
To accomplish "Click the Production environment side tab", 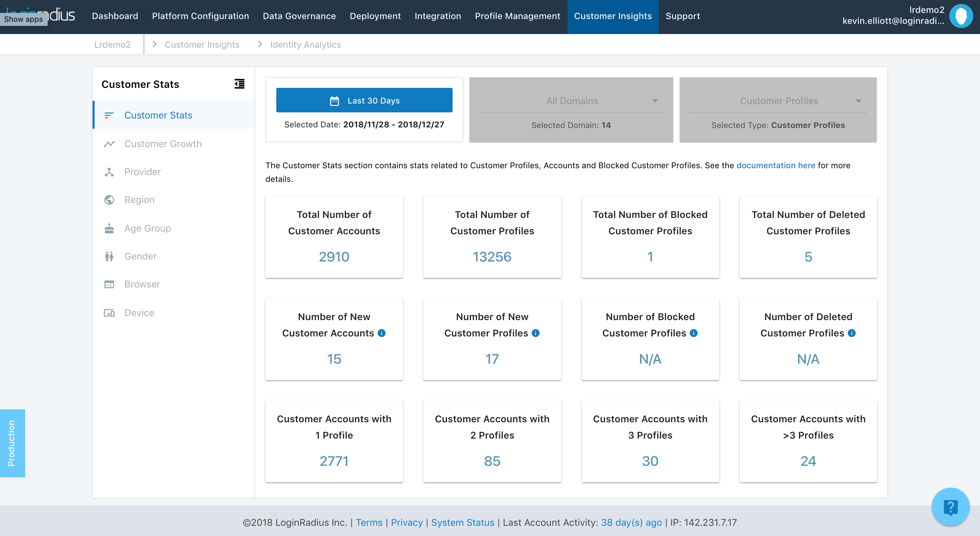I will (12, 443).
